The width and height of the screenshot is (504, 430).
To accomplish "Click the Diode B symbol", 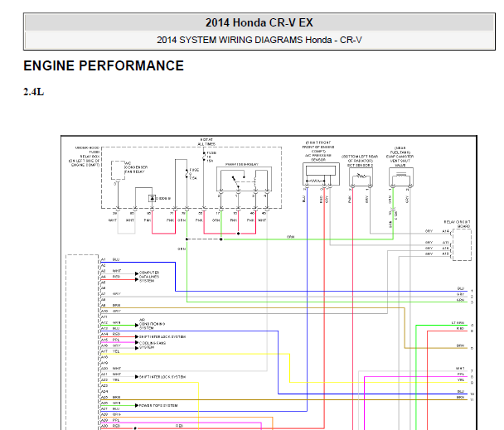I will click(152, 198).
